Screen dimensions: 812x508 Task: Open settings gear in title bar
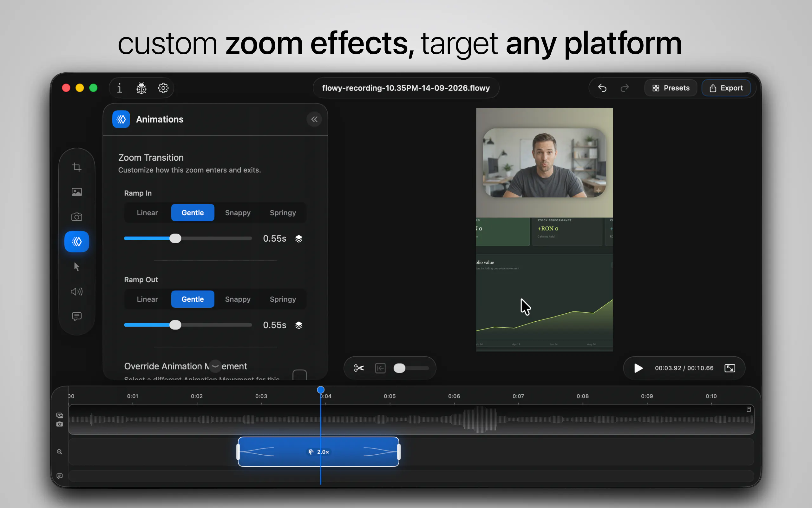[163, 88]
